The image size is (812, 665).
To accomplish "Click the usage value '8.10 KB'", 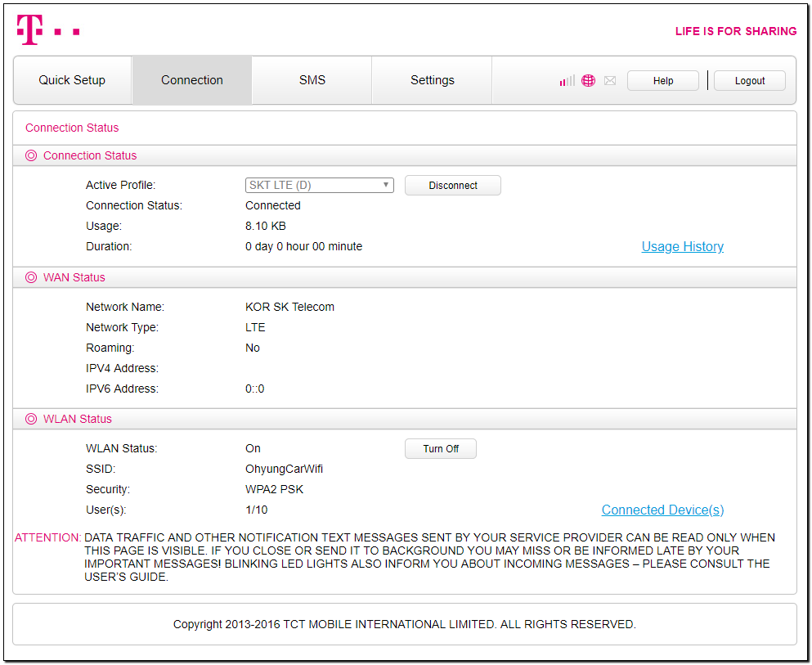I will (x=266, y=226).
